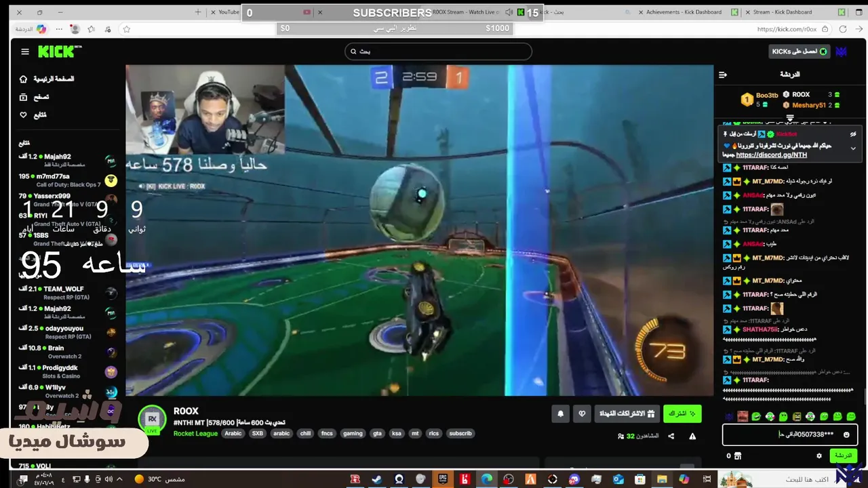Select the fncs tag
Image resolution: width=868 pixels, height=488 pixels.
327,433
